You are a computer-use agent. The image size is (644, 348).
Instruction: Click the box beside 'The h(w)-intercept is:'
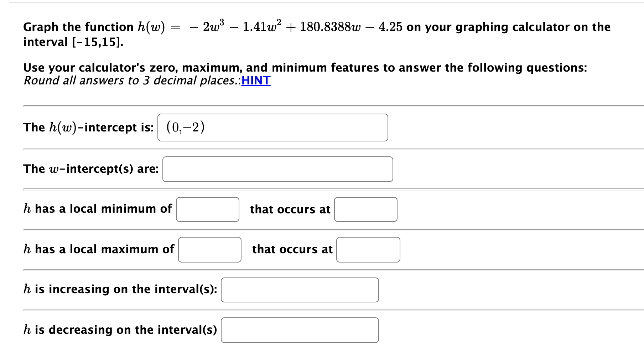coord(272,128)
